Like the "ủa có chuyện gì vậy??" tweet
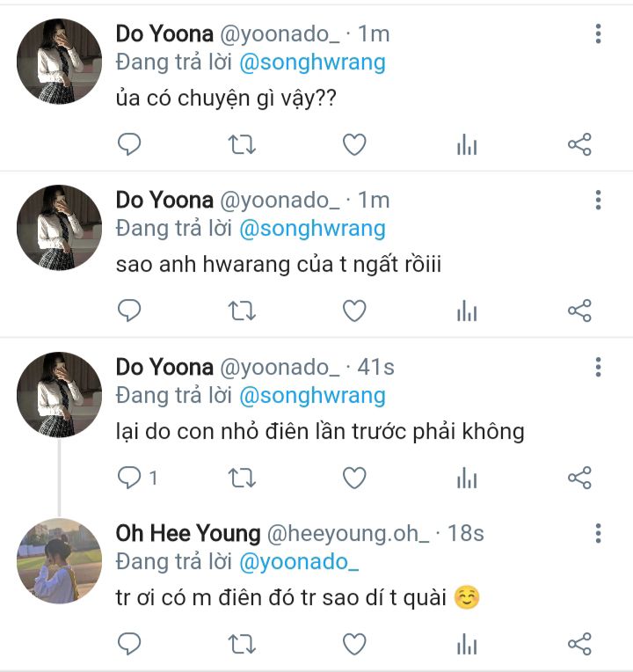The width and height of the screenshot is (633, 672). pos(353,144)
